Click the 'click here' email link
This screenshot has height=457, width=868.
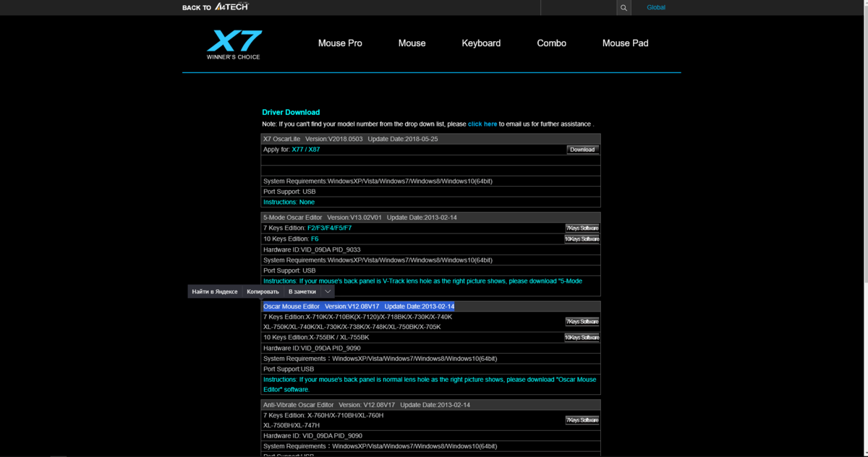[x=482, y=124]
